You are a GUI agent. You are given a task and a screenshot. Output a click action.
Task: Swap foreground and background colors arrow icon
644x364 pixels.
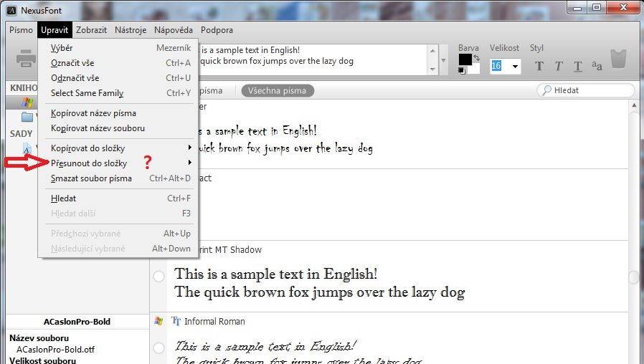(x=476, y=58)
